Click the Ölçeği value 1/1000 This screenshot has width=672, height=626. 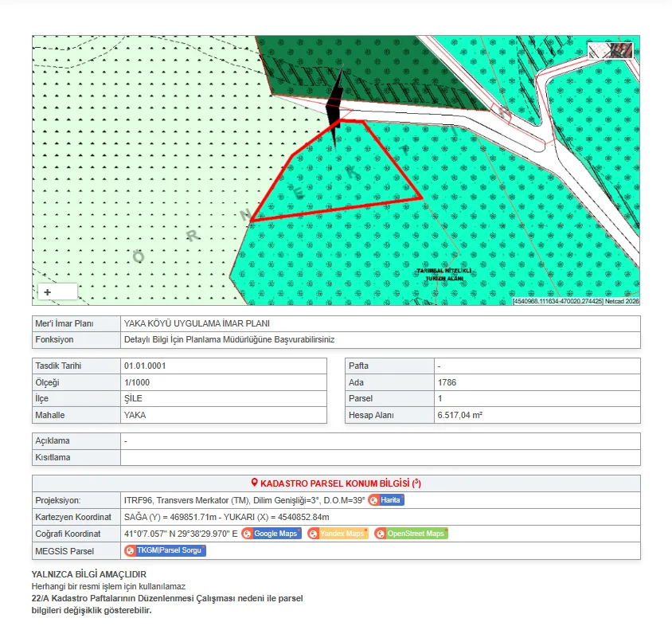pyautogui.click(x=135, y=382)
